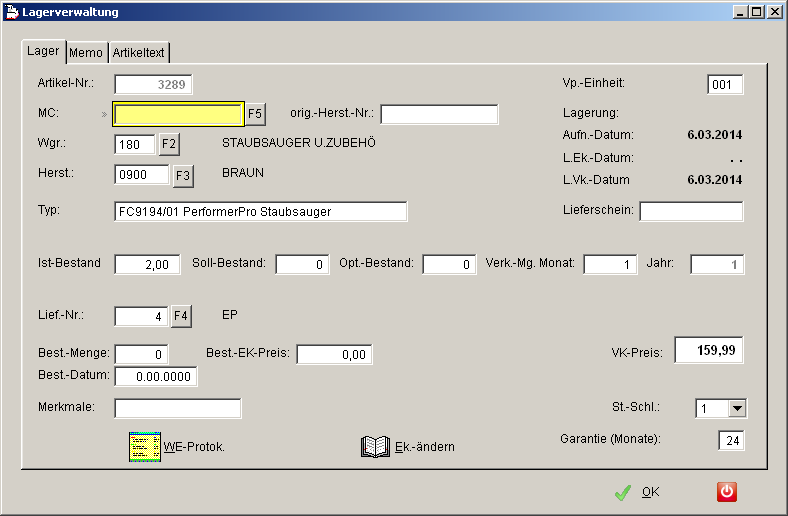This screenshot has width=788, height=516.
Task: Click the Garantie (Monate) field 24
Action: pos(732,441)
